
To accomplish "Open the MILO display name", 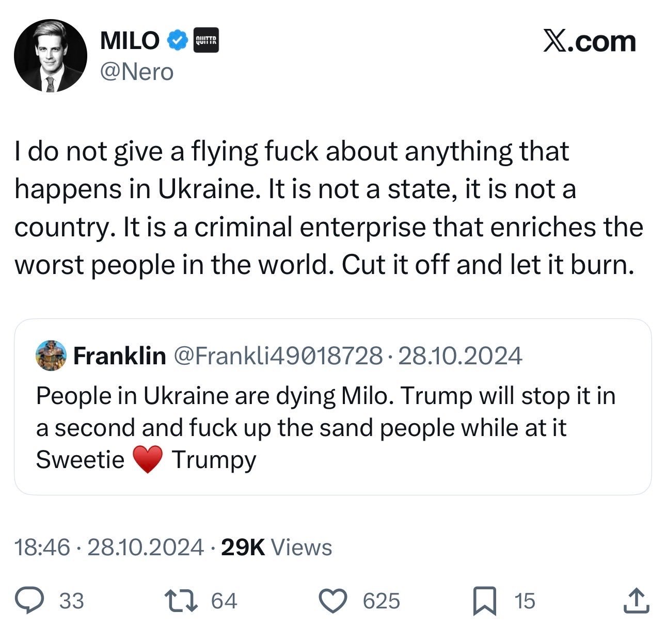I will pyautogui.click(x=130, y=41).
